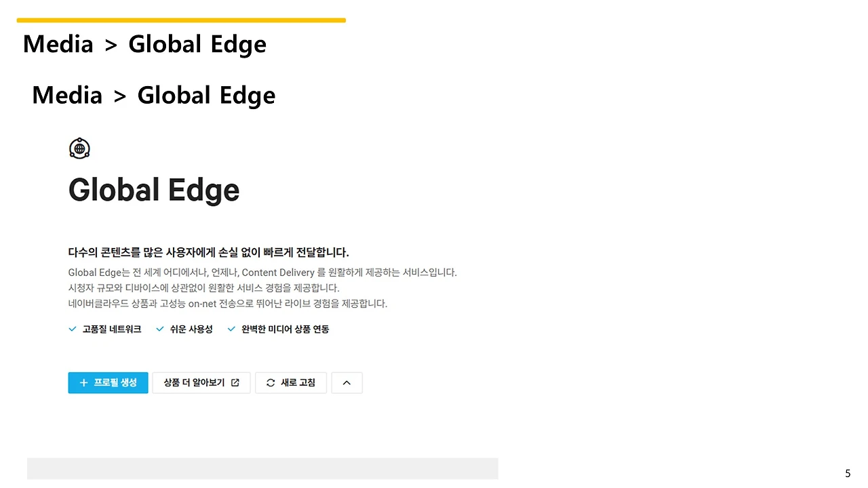Viewport: 868px width, 488px height.
Task: Click the Global Edge globe service icon
Action: (79, 148)
